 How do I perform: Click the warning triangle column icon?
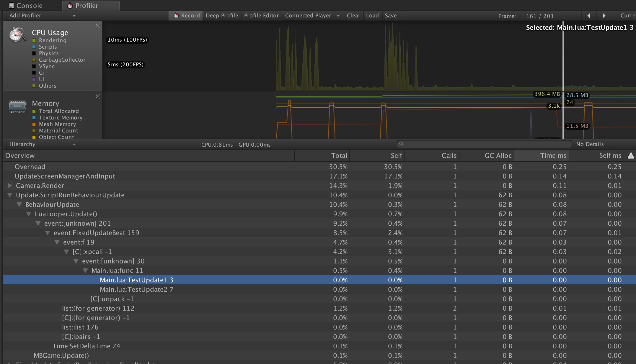point(631,155)
